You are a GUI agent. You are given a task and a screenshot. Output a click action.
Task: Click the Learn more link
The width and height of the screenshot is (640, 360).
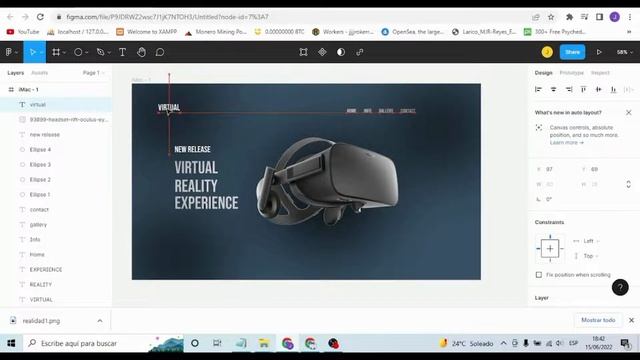pos(567,142)
